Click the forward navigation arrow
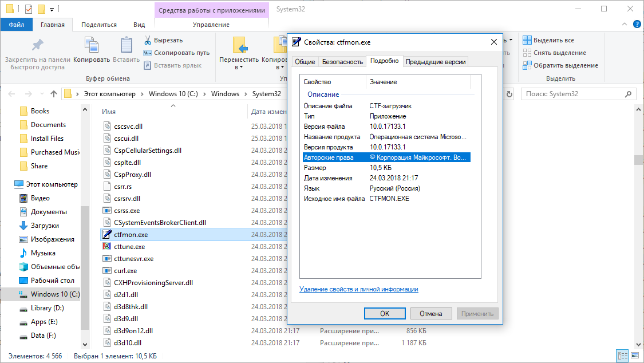The width and height of the screenshot is (644, 363). coord(29,94)
